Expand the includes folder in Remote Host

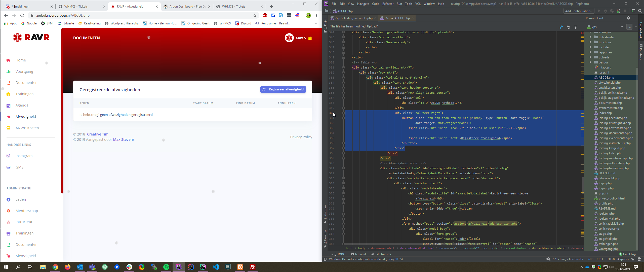tap(590, 47)
